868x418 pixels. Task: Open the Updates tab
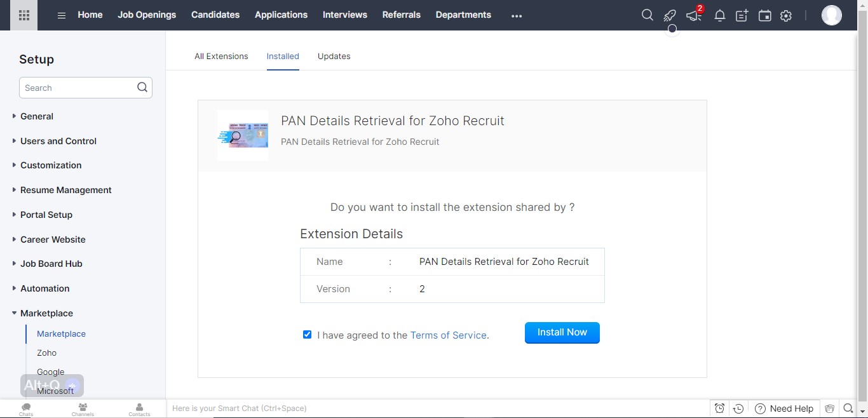(334, 56)
